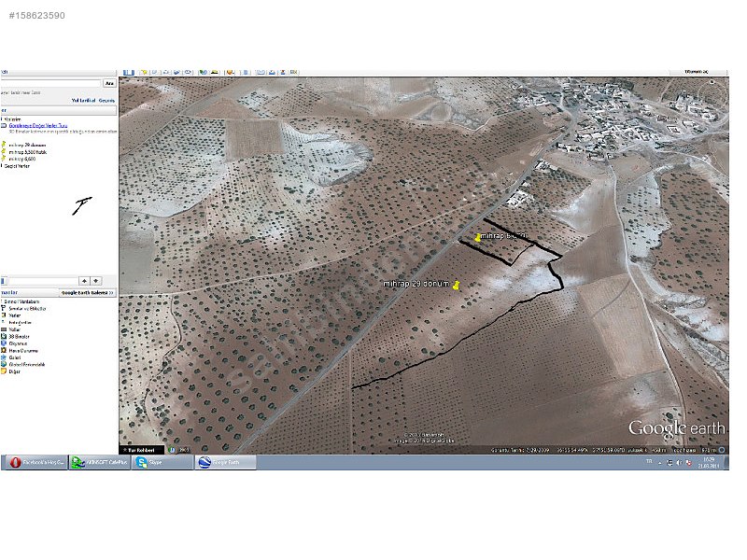Open the planets switcher toolbar icon
The height and width of the screenshot is (560, 747).
pos(231,72)
